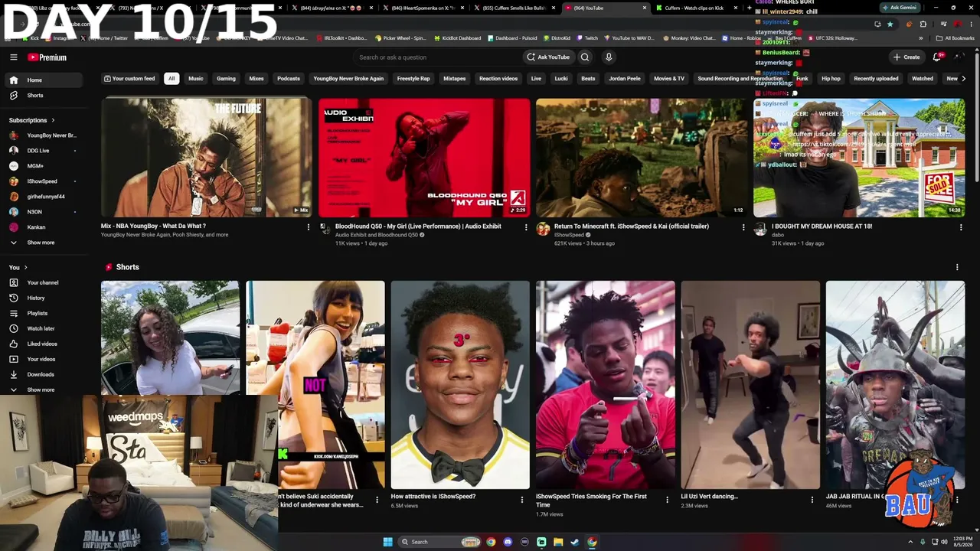Select the Jordan Peele filter chip

[x=625, y=79]
